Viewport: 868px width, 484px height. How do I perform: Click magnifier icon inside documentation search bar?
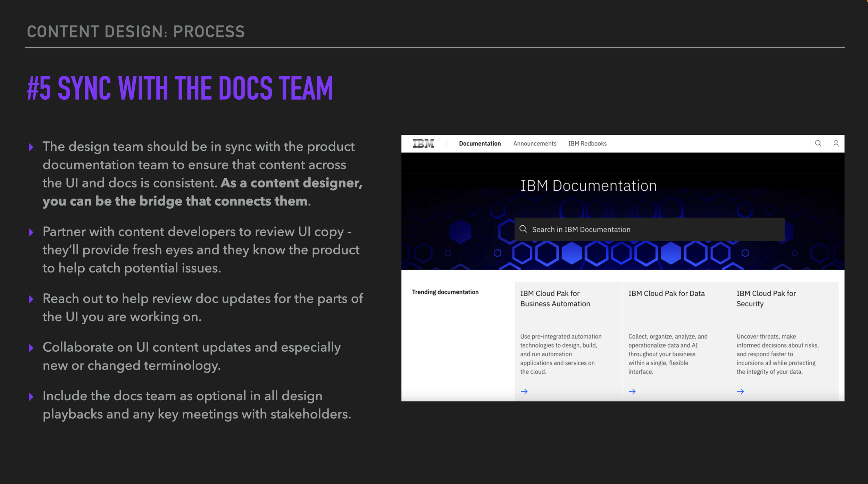(x=523, y=229)
